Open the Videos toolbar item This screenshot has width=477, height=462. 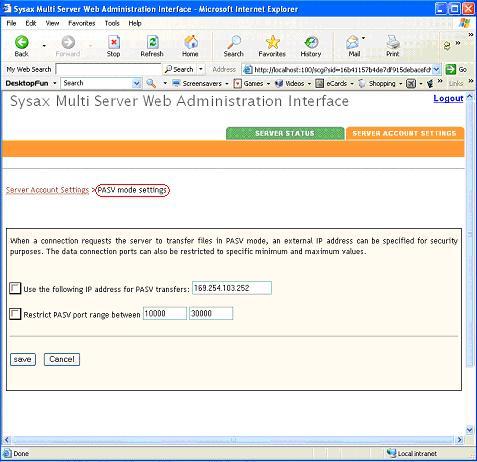(289, 83)
